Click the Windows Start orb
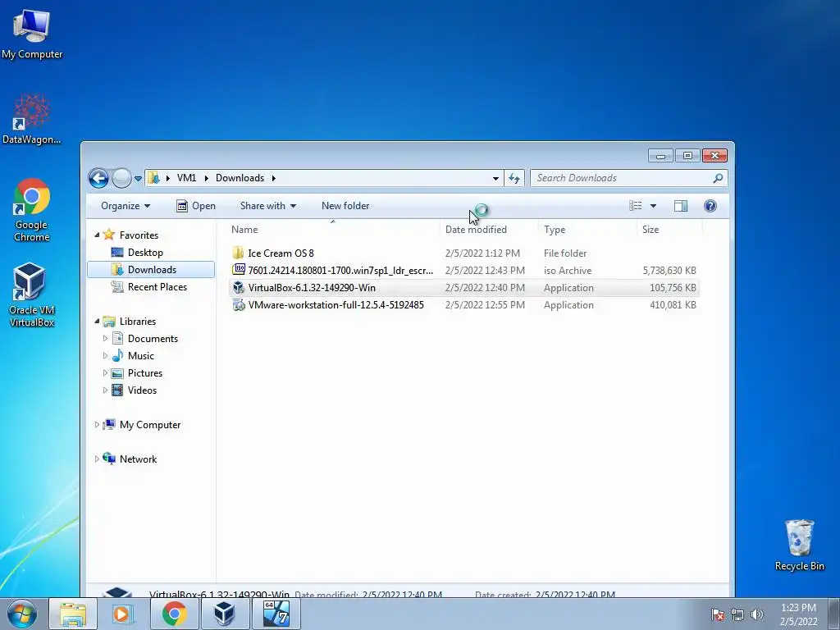 pyautogui.click(x=22, y=614)
